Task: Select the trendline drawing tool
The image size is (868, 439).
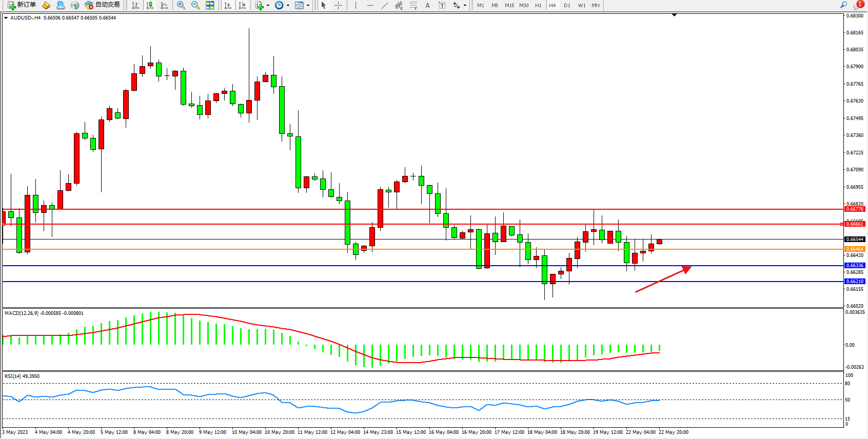Action: [x=385, y=5]
